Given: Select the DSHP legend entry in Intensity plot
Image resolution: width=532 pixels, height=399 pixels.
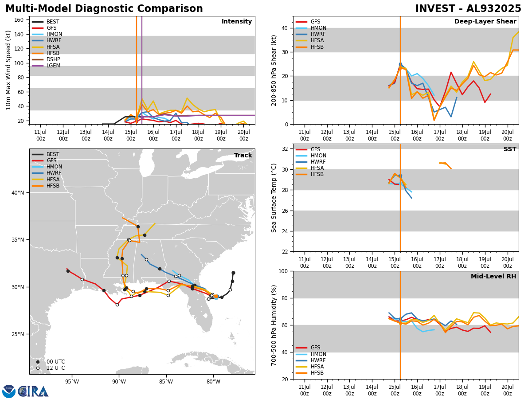Looking at the screenshot, I should coord(53,59).
